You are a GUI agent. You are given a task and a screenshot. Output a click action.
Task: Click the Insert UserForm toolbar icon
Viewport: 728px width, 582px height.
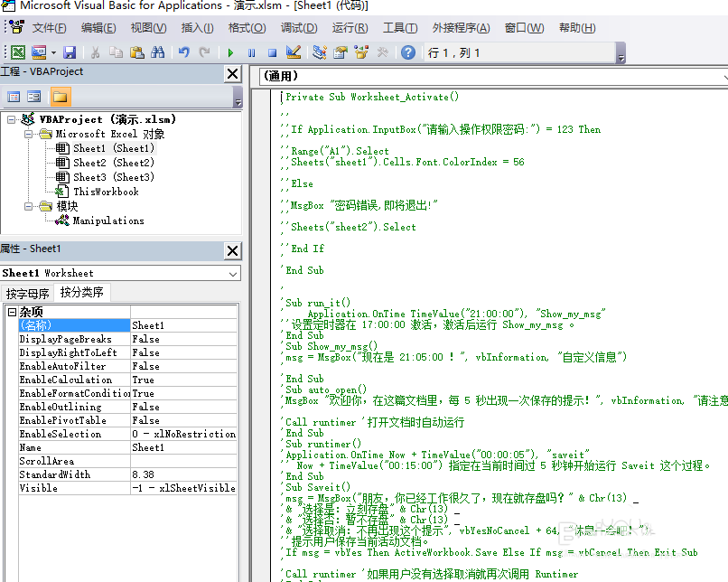39,52
